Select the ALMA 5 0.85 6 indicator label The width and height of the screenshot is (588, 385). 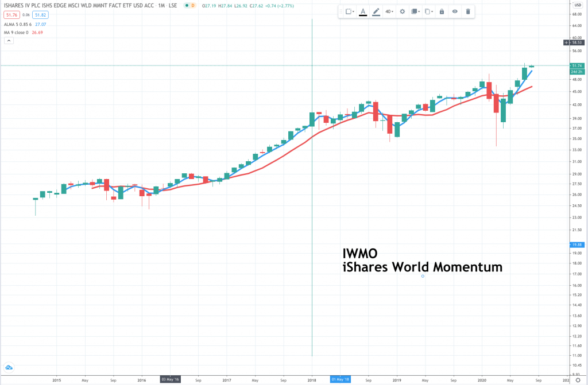[x=18, y=24]
